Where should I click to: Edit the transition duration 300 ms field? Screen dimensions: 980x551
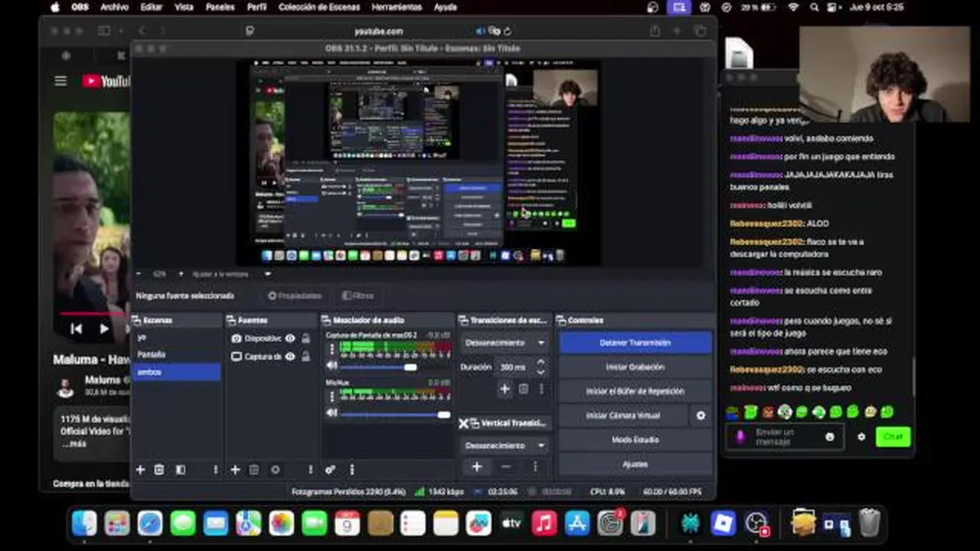514,367
